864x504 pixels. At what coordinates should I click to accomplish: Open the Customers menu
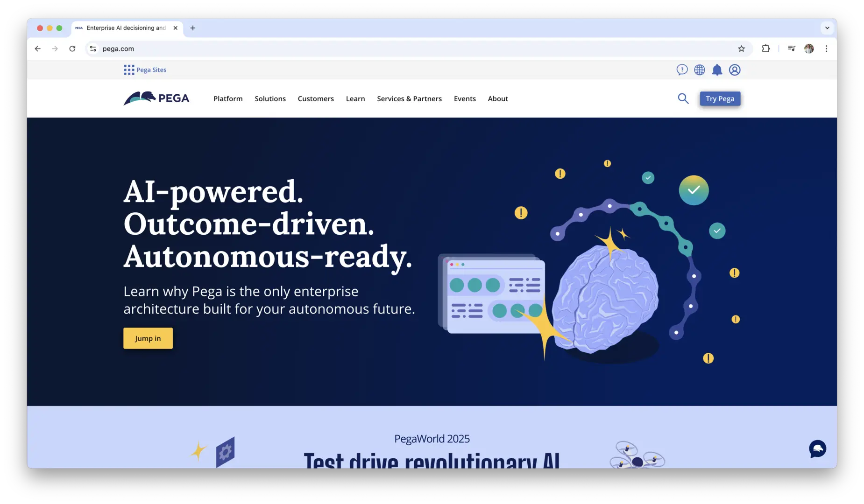click(x=316, y=98)
